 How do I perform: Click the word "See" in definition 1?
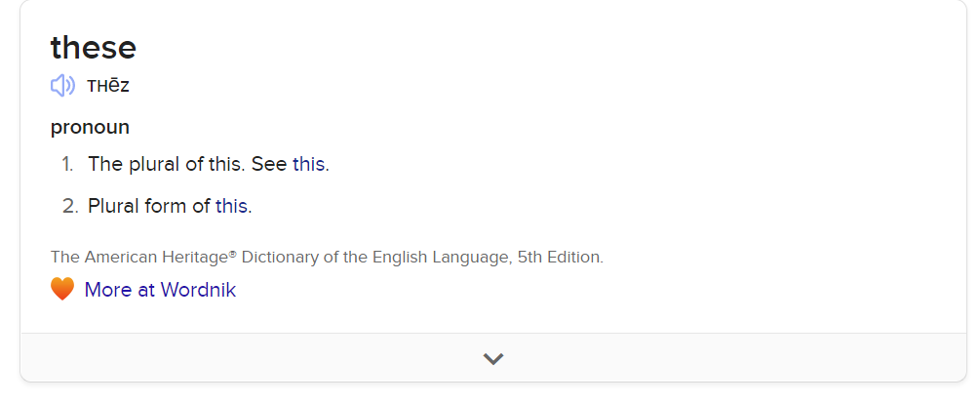[x=269, y=164]
